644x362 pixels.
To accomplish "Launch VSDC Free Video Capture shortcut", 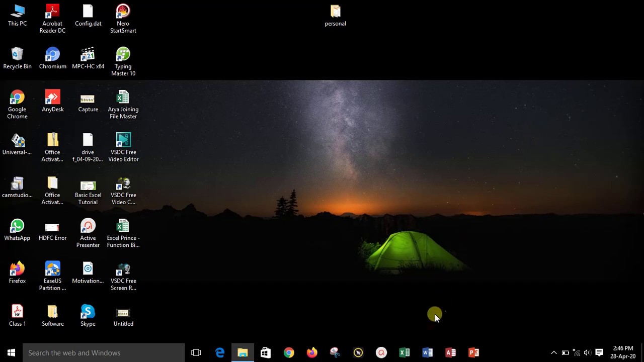I will coord(123,191).
